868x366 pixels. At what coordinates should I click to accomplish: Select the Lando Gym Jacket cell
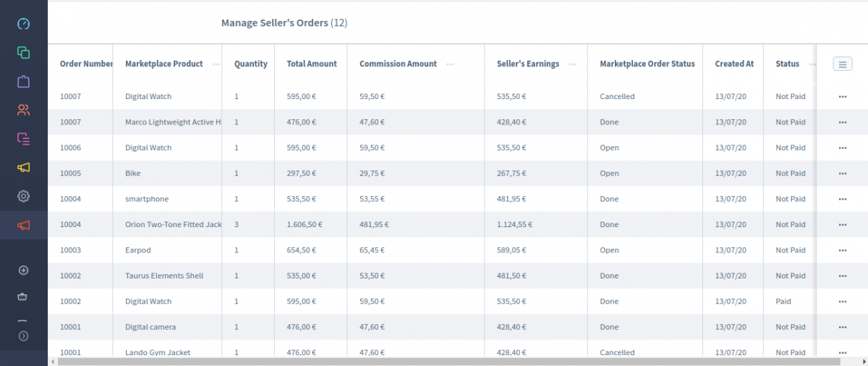[x=158, y=353]
